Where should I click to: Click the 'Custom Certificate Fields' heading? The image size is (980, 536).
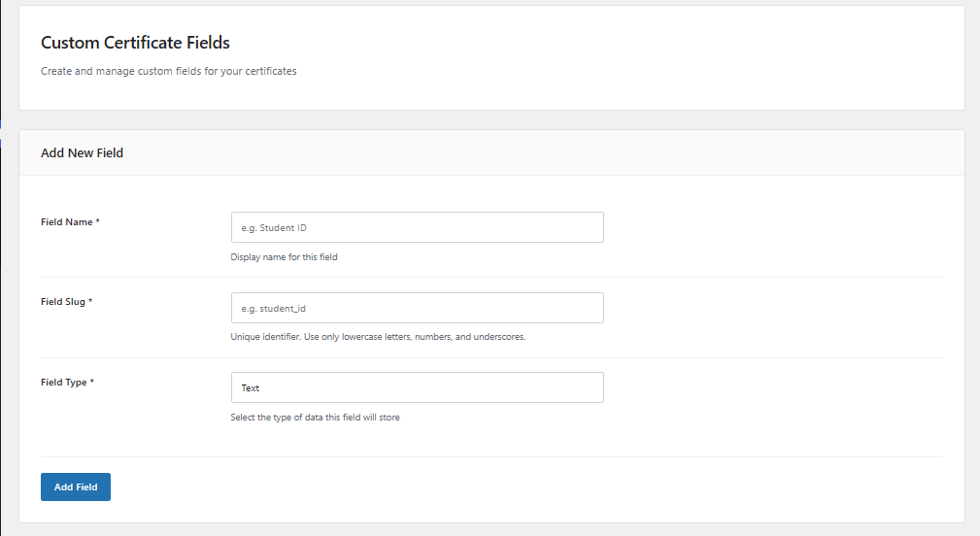135,43
